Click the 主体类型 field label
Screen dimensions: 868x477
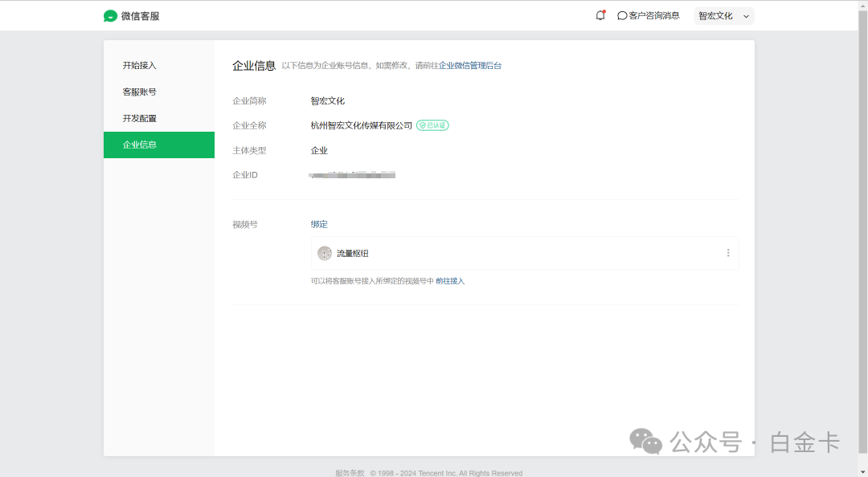tap(249, 150)
